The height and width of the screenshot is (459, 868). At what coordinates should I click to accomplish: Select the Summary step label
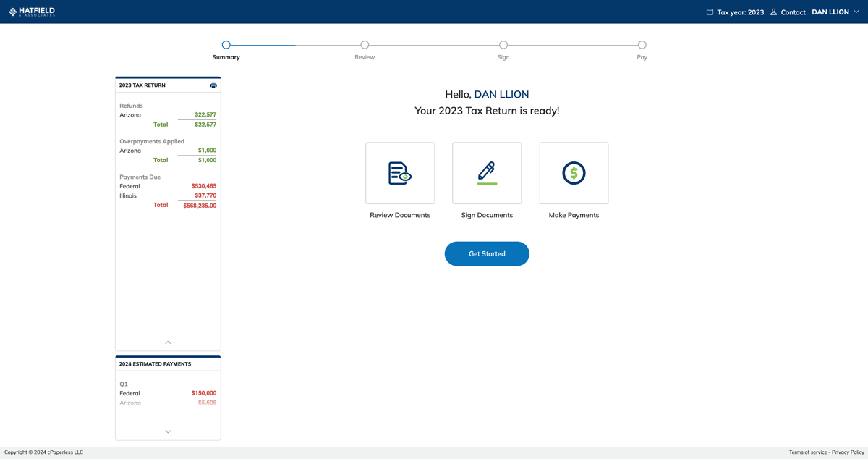[226, 56]
